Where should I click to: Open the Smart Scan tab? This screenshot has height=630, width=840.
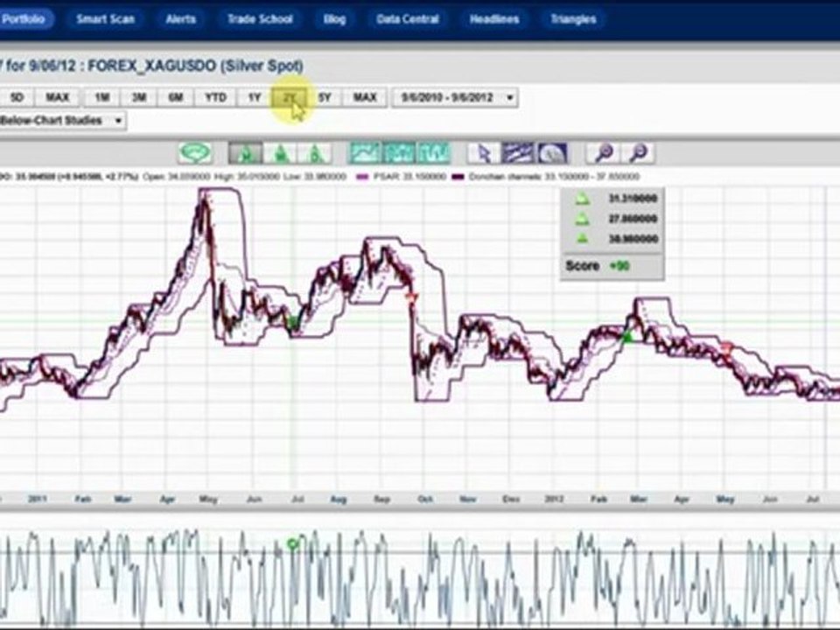[105, 19]
